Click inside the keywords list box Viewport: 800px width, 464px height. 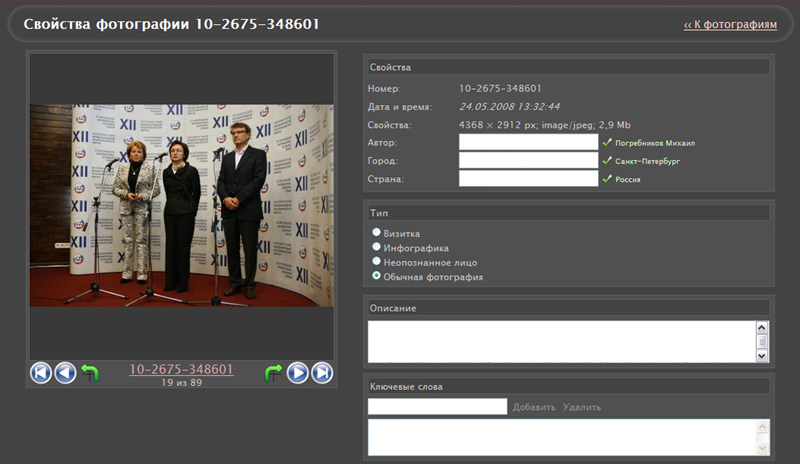click(561, 437)
